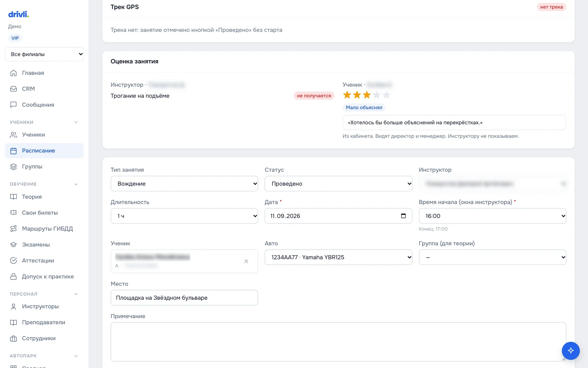
Task: Click the Преподаватели book icon
Action: [13, 323]
